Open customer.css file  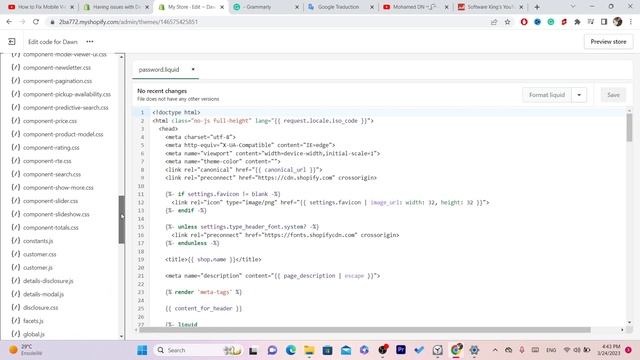(x=39, y=254)
